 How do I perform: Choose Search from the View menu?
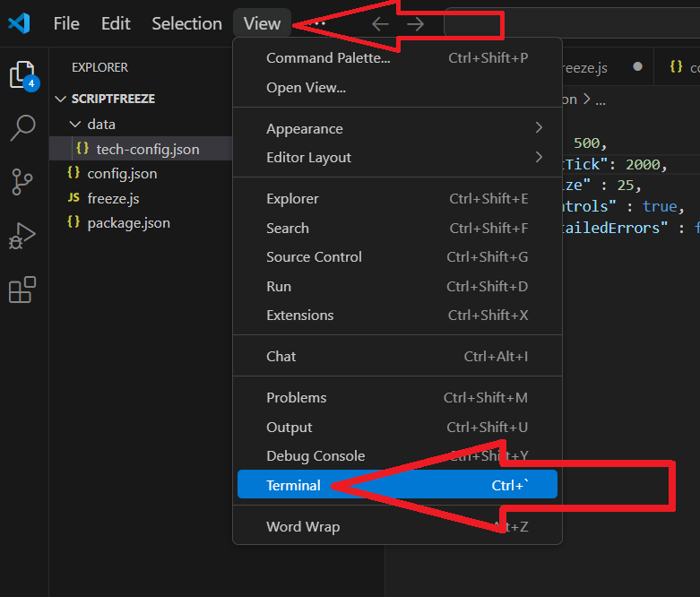397,229
